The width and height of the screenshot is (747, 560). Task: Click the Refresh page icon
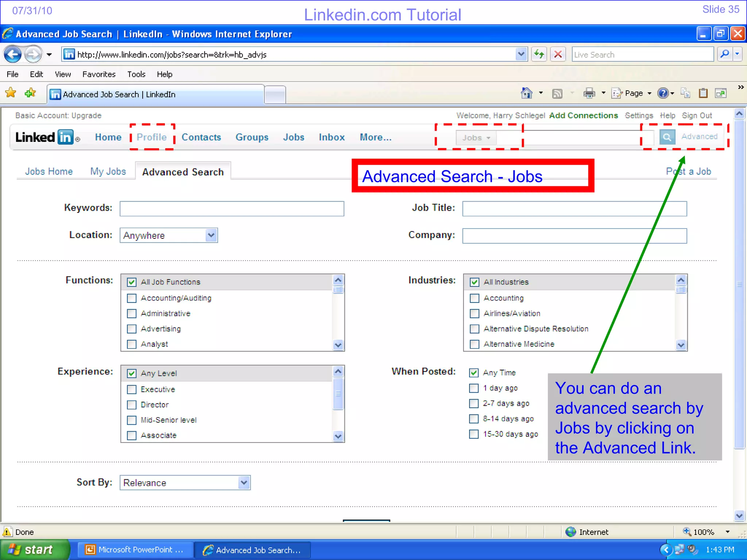point(539,55)
